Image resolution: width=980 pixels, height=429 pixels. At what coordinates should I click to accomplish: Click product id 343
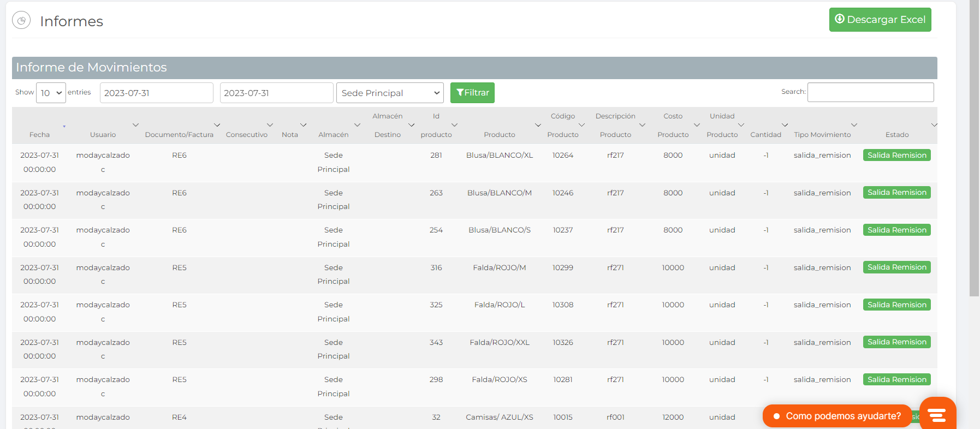pos(436,342)
